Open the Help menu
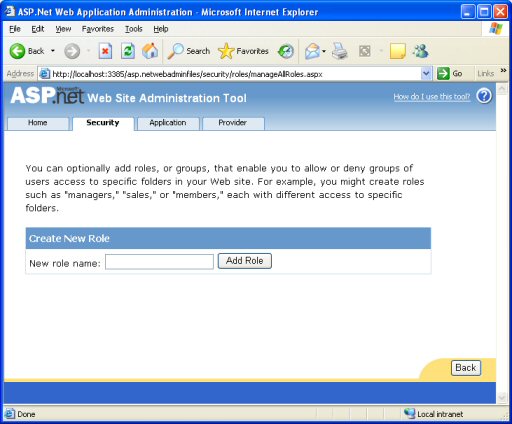Screen dimensions: 512x424 [x=161, y=29]
